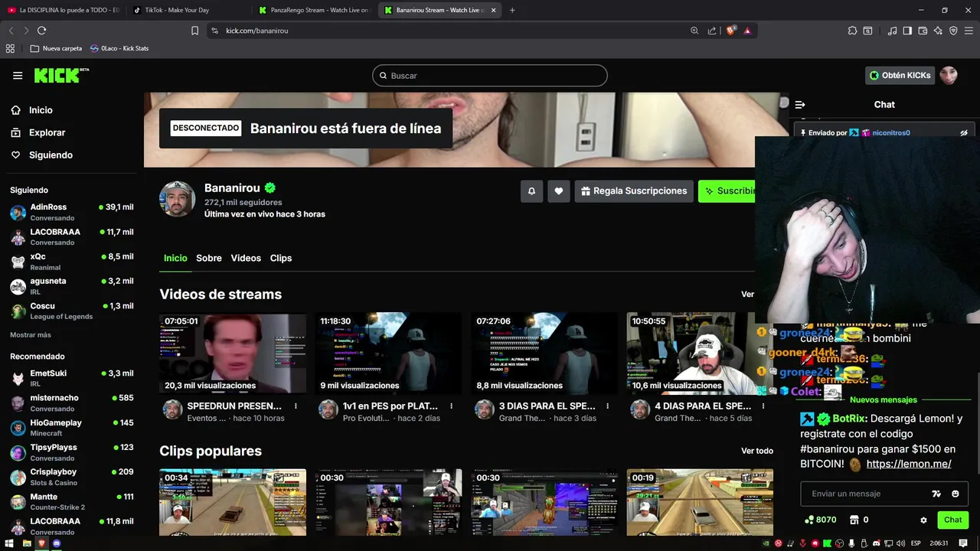Viewport: 980px width, 551px height.
Task: Open the 0Laco - Kick Stats bookmark
Action: pyautogui.click(x=119, y=48)
